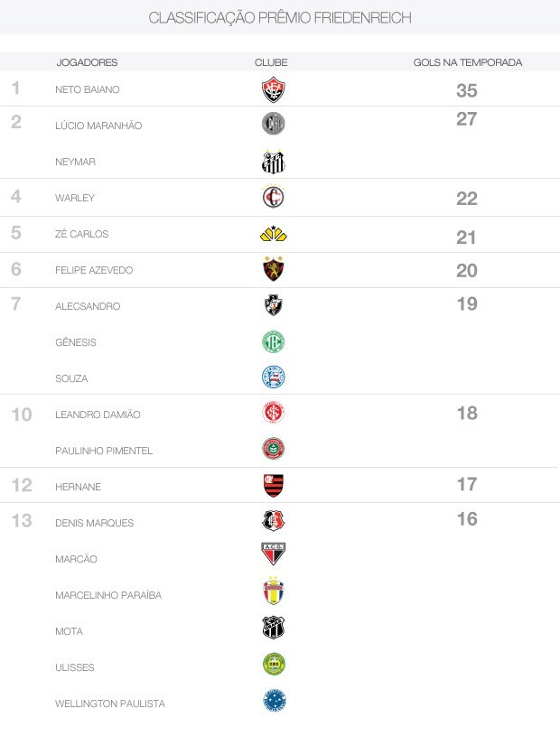This screenshot has height=736, width=560.
Task: Click the club crest beside Neto Baiano
Action: 273,89
